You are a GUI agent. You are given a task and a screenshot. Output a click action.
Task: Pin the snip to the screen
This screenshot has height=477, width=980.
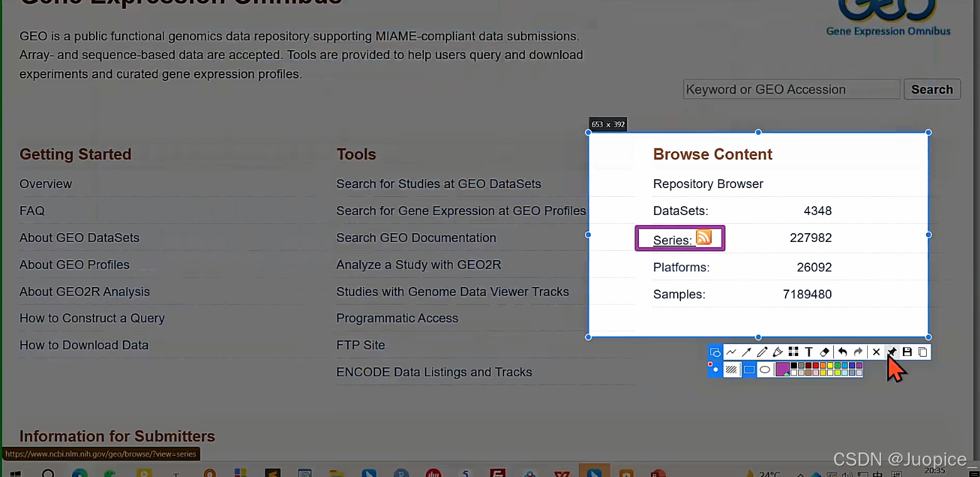[x=892, y=352]
